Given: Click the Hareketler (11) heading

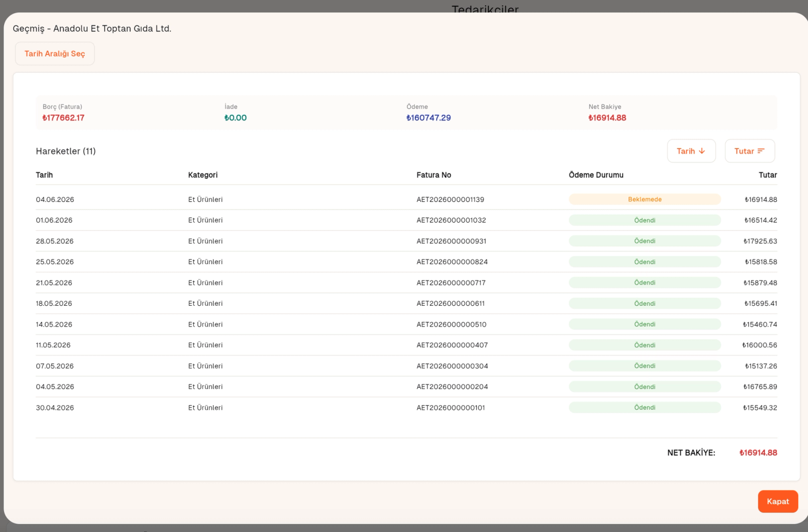Looking at the screenshot, I should [66, 151].
